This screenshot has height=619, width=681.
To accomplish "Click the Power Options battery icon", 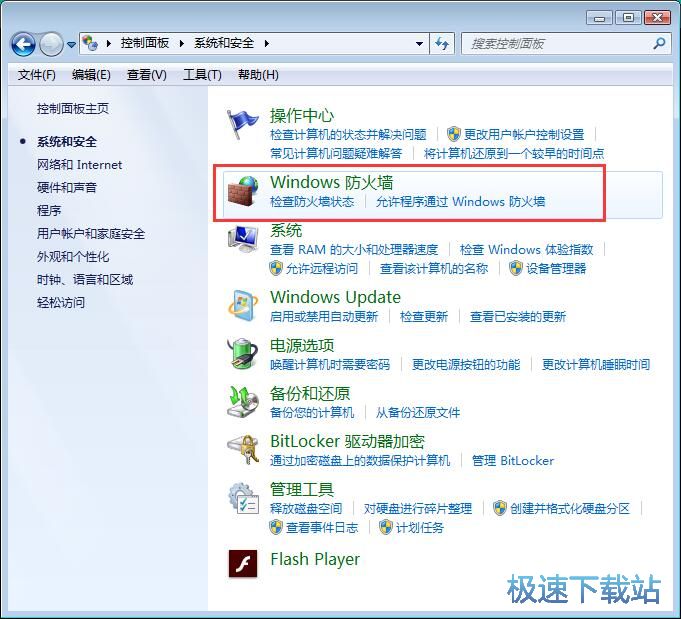I will (242, 354).
